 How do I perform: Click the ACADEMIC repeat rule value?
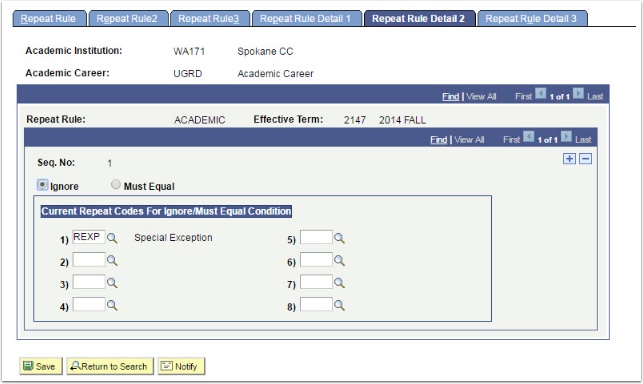pos(200,120)
